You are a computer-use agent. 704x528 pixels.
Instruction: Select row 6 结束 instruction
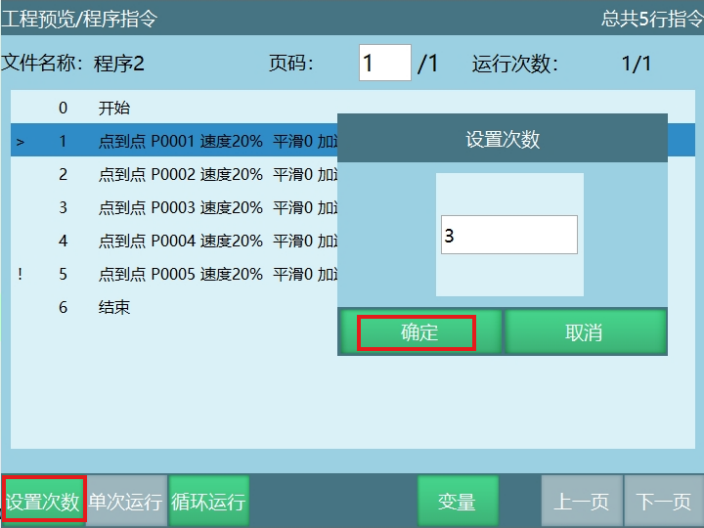pyautogui.click(x=114, y=307)
